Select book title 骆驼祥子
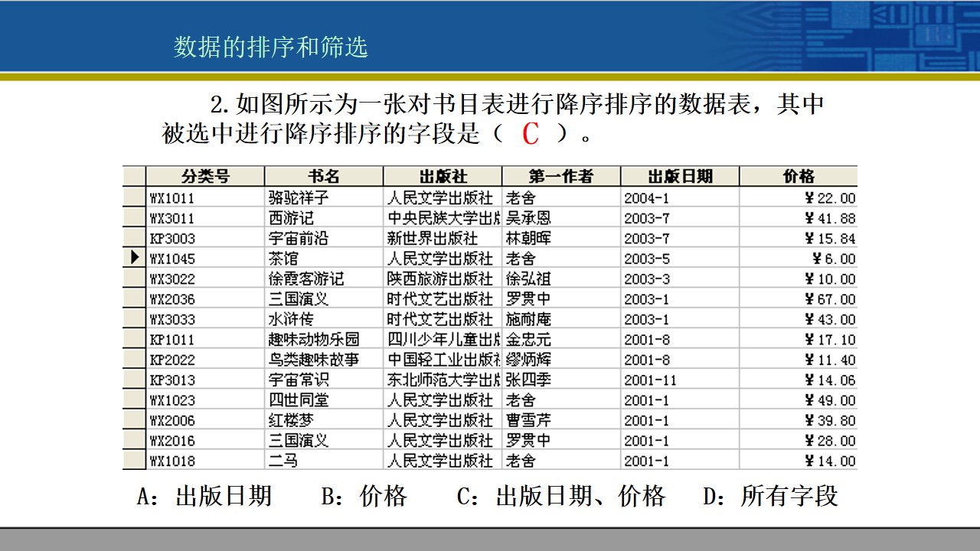The width and height of the screenshot is (980, 551). point(299,198)
